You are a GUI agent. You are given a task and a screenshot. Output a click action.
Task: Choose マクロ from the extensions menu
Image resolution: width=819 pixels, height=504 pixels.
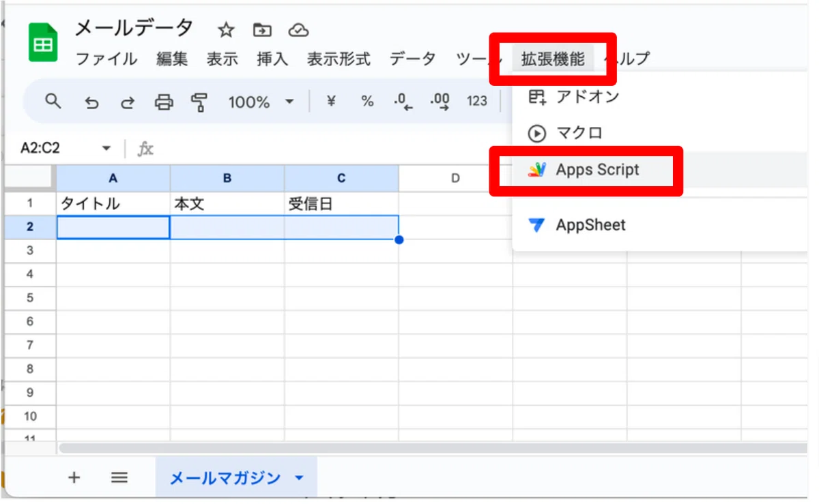659,133
